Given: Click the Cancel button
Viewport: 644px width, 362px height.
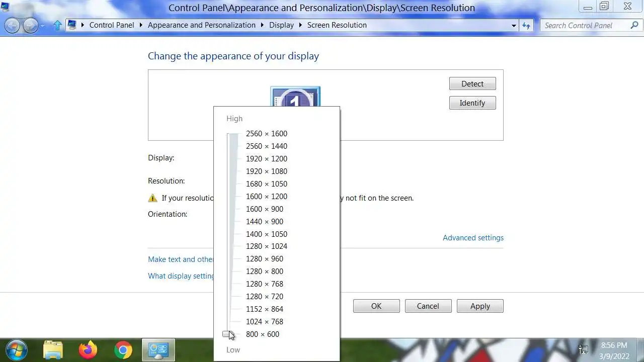Looking at the screenshot, I should coord(428,306).
